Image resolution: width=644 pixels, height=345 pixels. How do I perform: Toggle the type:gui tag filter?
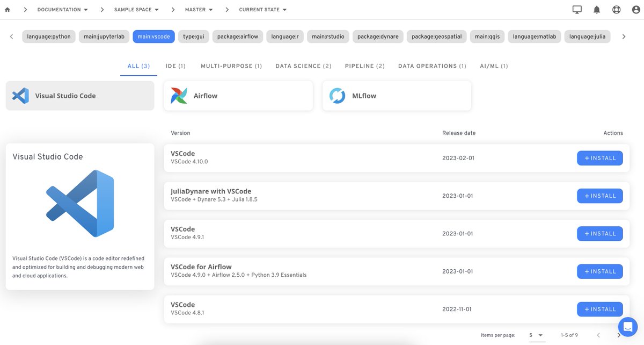pos(193,37)
